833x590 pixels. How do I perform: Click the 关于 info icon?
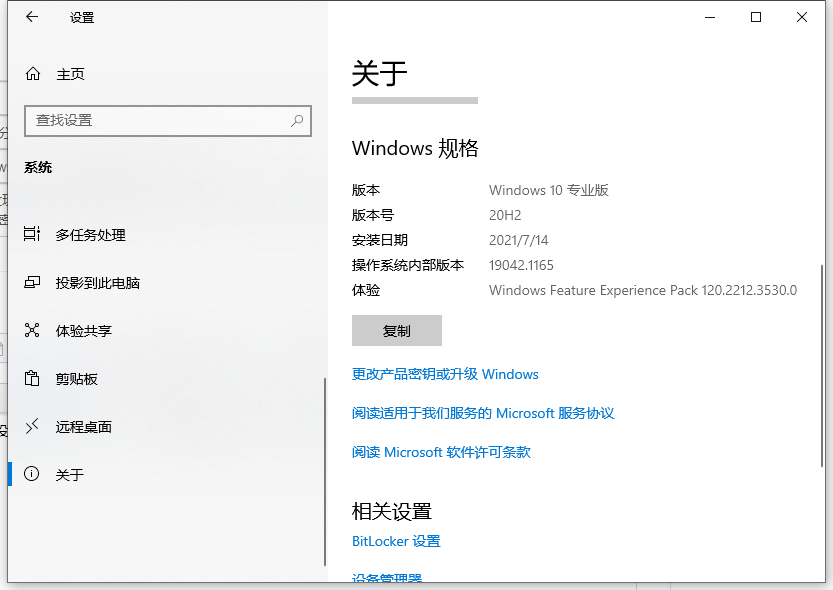pyautogui.click(x=34, y=475)
